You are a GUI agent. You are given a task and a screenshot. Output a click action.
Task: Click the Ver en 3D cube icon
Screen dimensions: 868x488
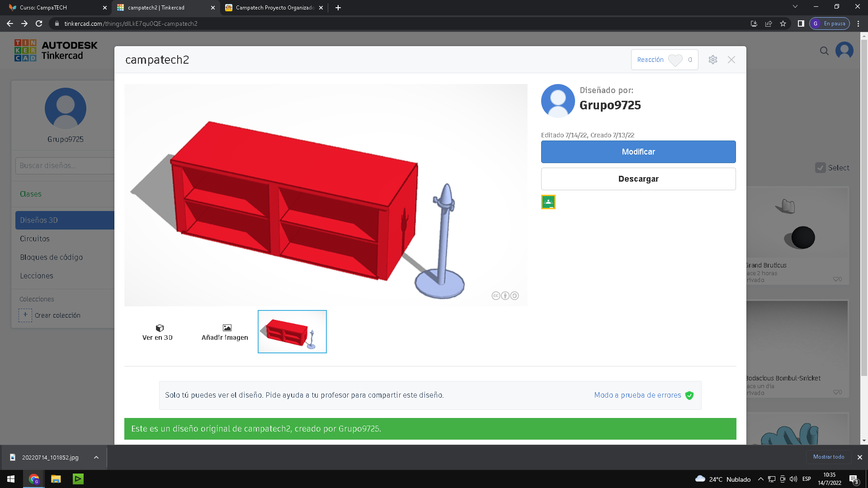tap(160, 328)
